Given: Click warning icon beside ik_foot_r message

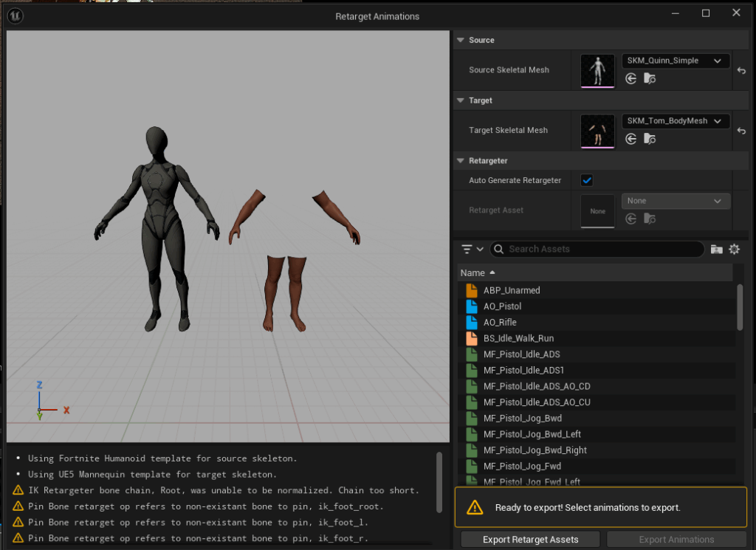Looking at the screenshot, I should click(18, 538).
